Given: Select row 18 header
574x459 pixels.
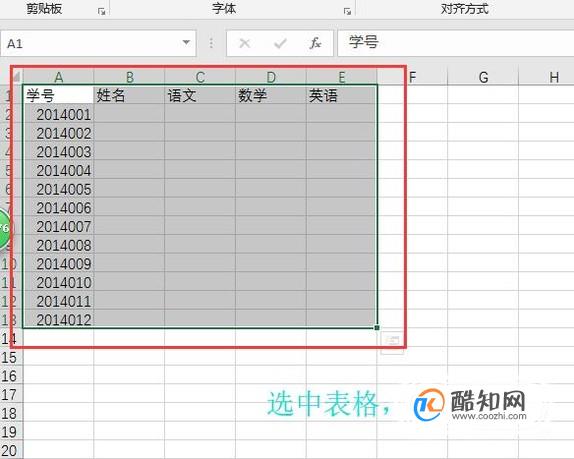Looking at the screenshot, I should (10, 413).
